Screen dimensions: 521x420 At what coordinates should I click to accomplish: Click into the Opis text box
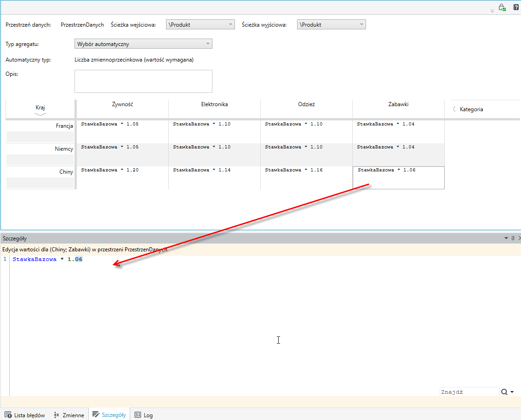tap(143, 81)
